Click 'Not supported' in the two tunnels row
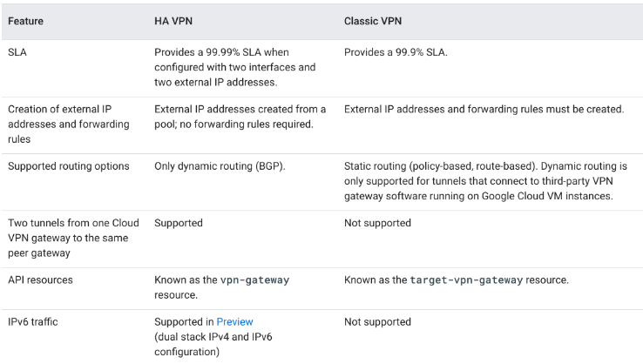 377,223
